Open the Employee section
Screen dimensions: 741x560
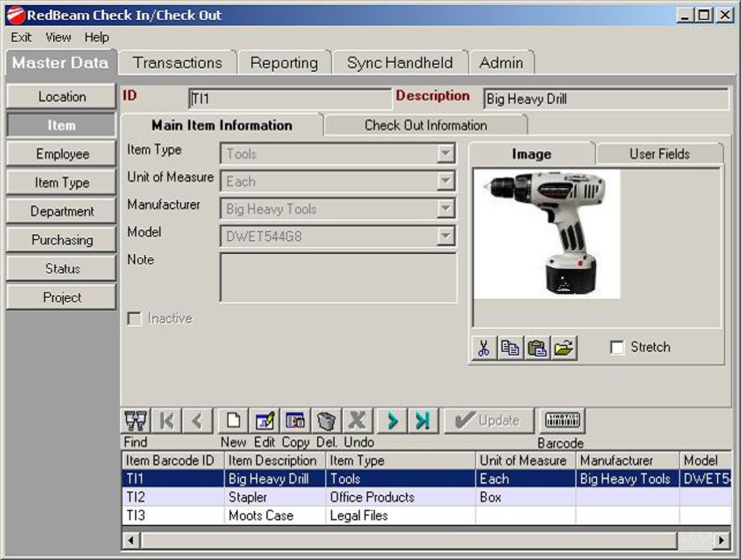(61, 154)
